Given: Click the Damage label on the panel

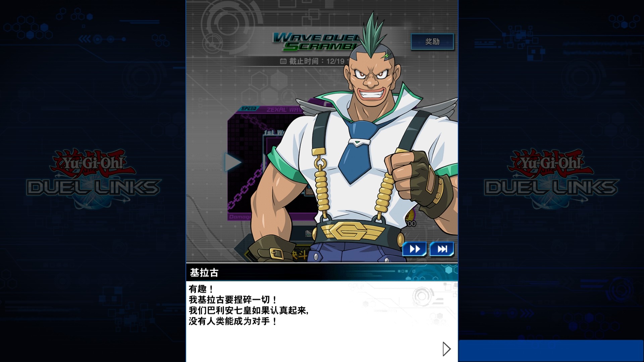Looking at the screenshot, I should pos(240,217).
